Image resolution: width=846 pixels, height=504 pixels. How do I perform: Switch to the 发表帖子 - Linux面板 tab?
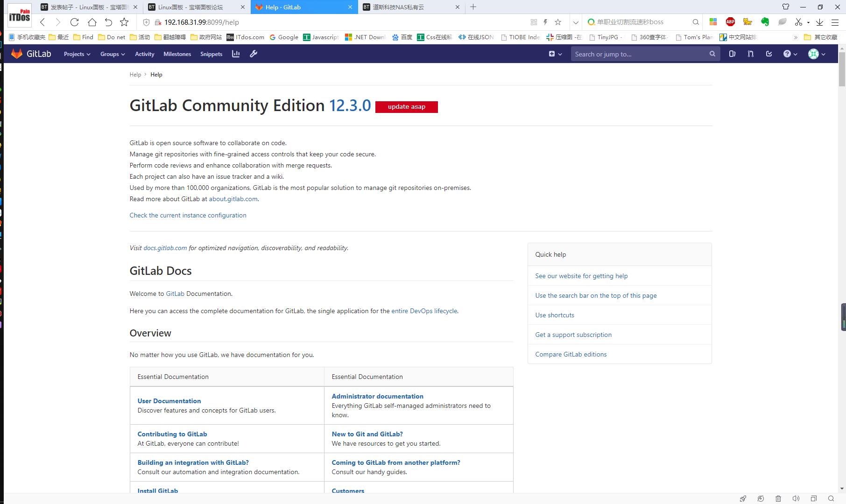coord(89,7)
